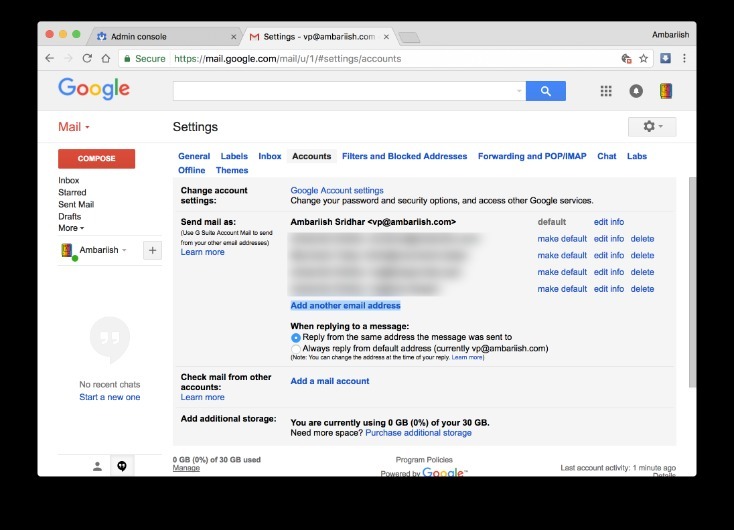Image resolution: width=734 pixels, height=530 pixels.
Task: Open contacts person icon at sidebar bottom
Action: (x=97, y=466)
